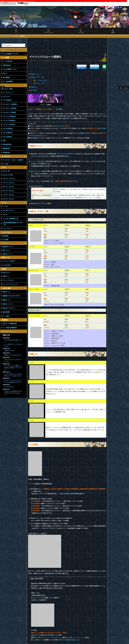Jump to 攻略メモ anchor link
Viewport: 129px width, 644px height.
click(34, 87)
